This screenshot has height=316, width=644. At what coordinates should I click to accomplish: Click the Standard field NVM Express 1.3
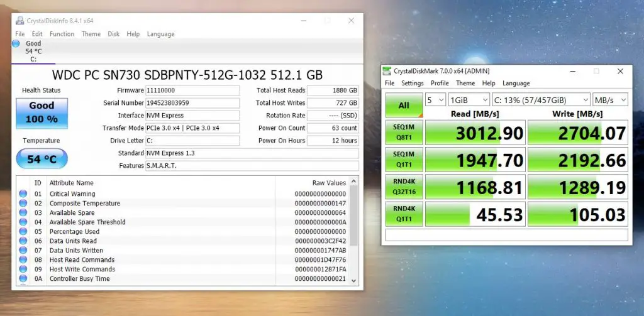252,153
